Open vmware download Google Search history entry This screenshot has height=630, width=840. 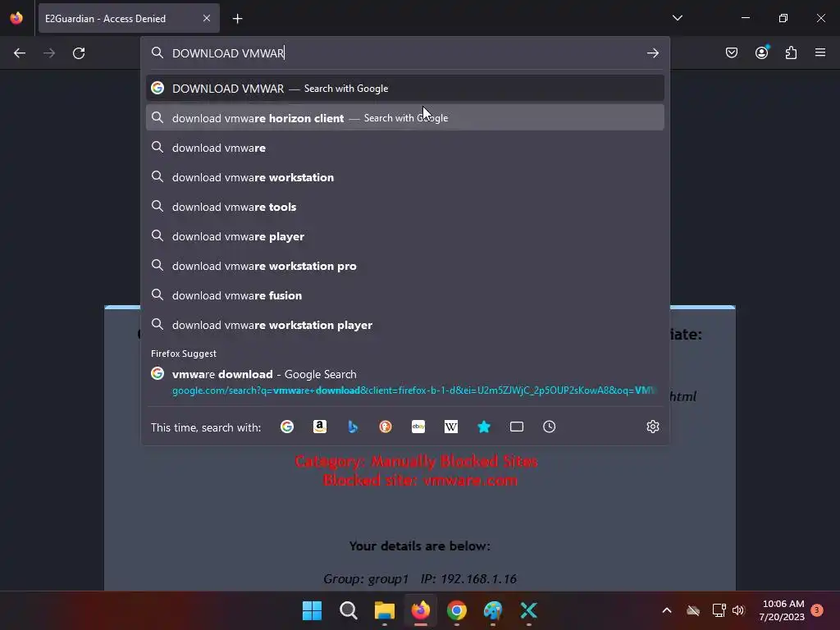(x=405, y=382)
